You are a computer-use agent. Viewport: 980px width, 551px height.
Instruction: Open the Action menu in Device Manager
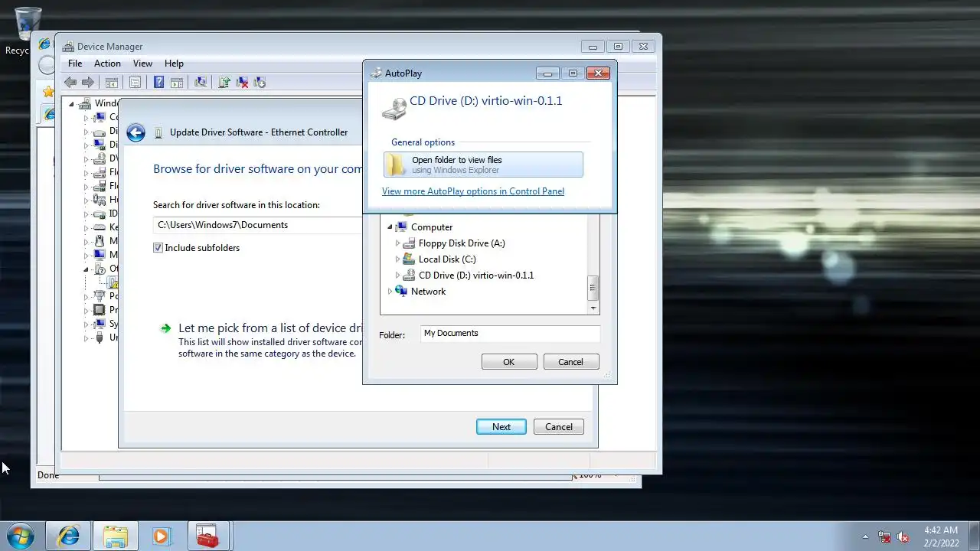pyautogui.click(x=107, y=64)
